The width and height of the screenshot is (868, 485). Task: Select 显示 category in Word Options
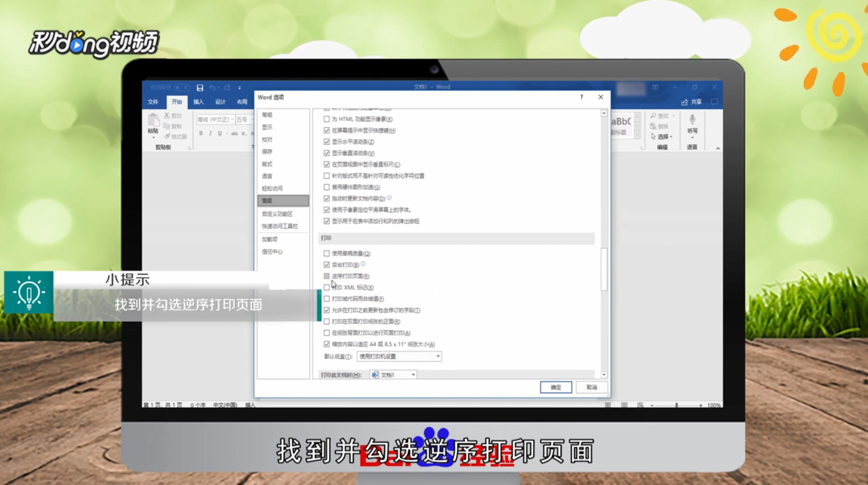283,127
